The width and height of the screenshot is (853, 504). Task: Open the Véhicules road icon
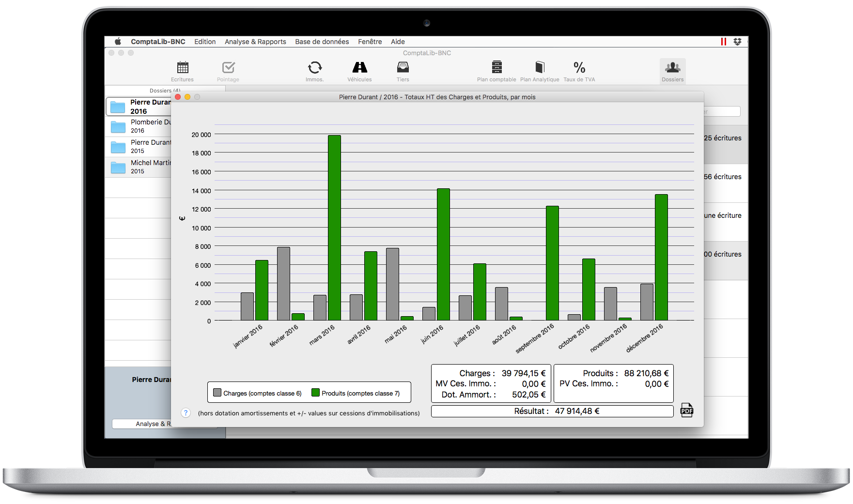click(x=359, y=67)
